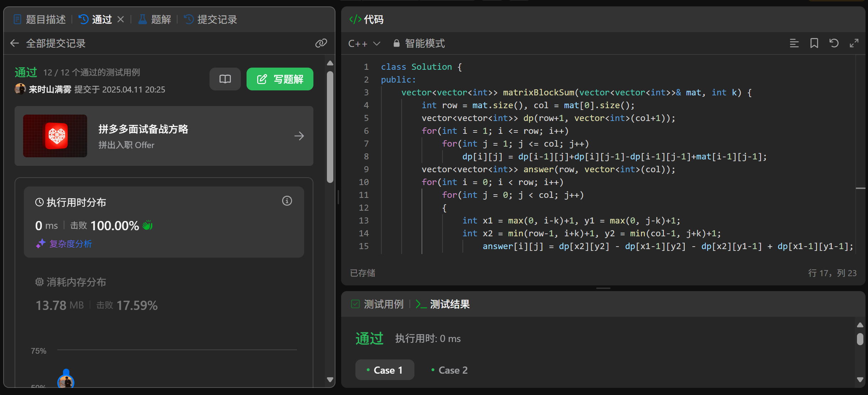Click the format code icon

coord(794,43)
